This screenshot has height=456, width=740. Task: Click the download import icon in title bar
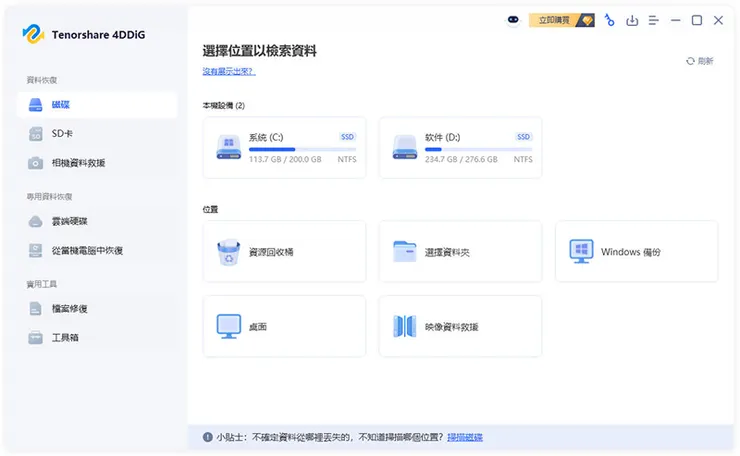[x=632, y=20]
